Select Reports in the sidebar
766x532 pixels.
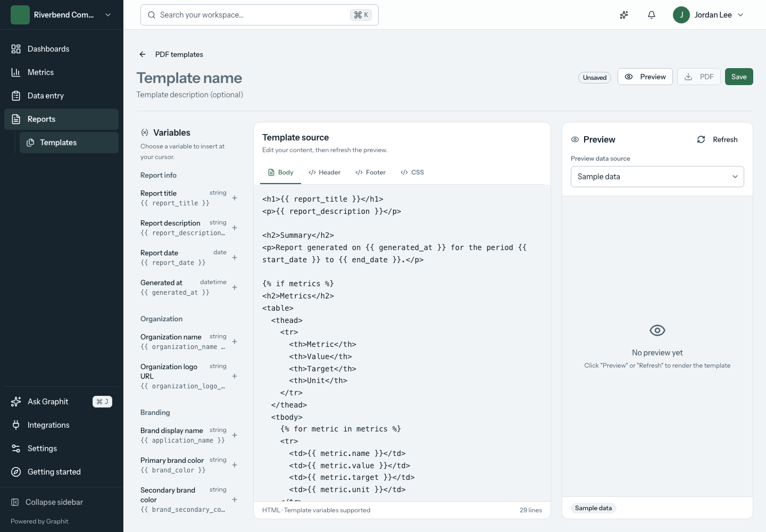(62, 119)
